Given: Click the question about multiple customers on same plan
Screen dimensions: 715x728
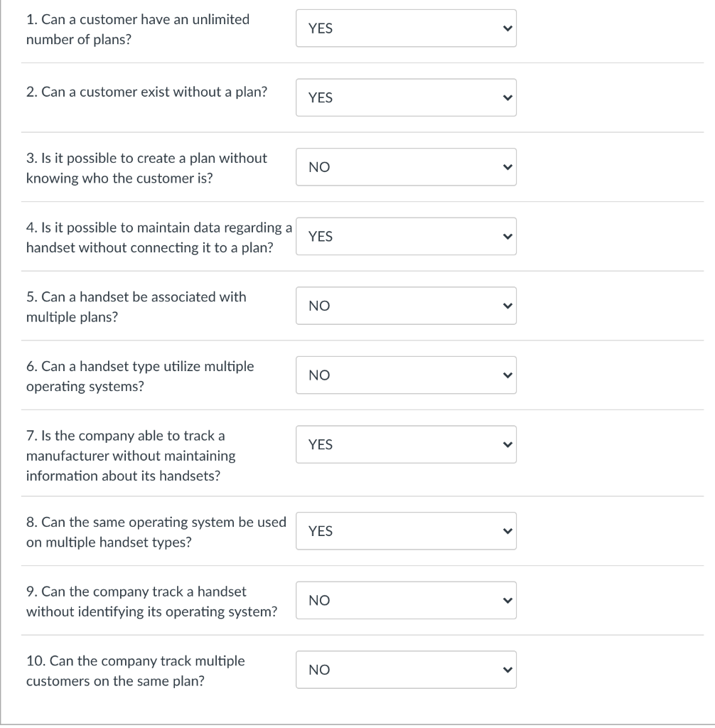Looking at the screenshot, I should (135, 670).
